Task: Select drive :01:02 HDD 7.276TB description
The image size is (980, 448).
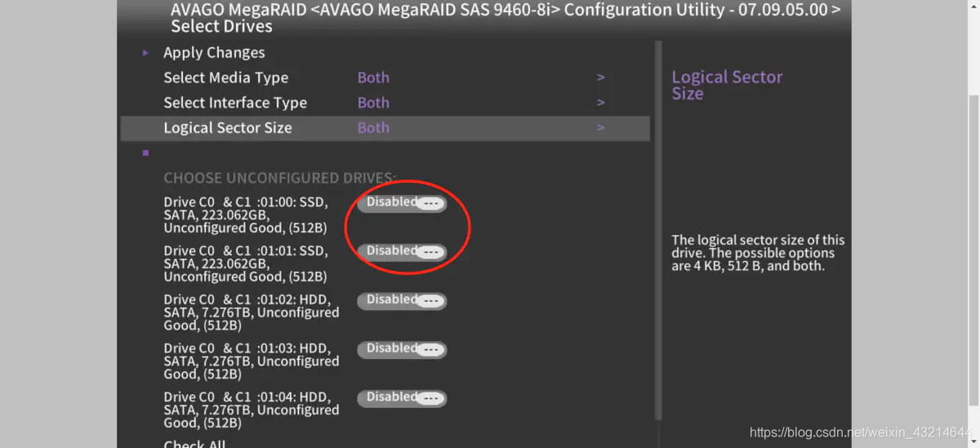Action: point(252,313)
